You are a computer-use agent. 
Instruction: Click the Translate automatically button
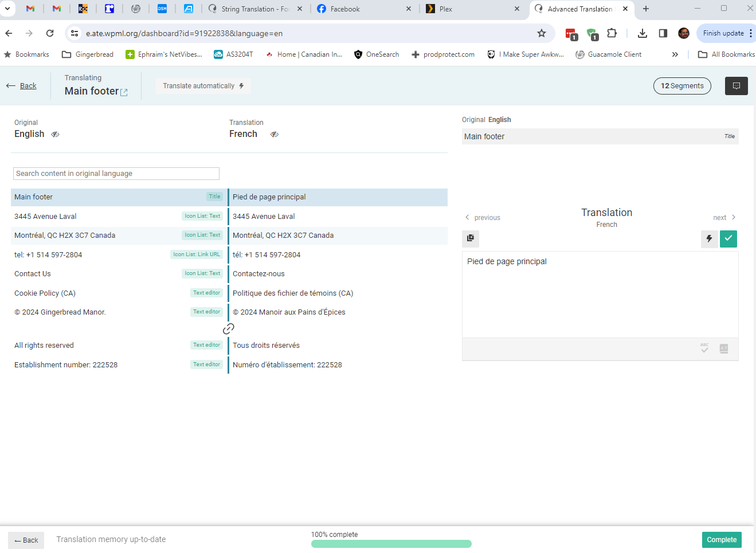pyautogui.click(x=203, y=86)
